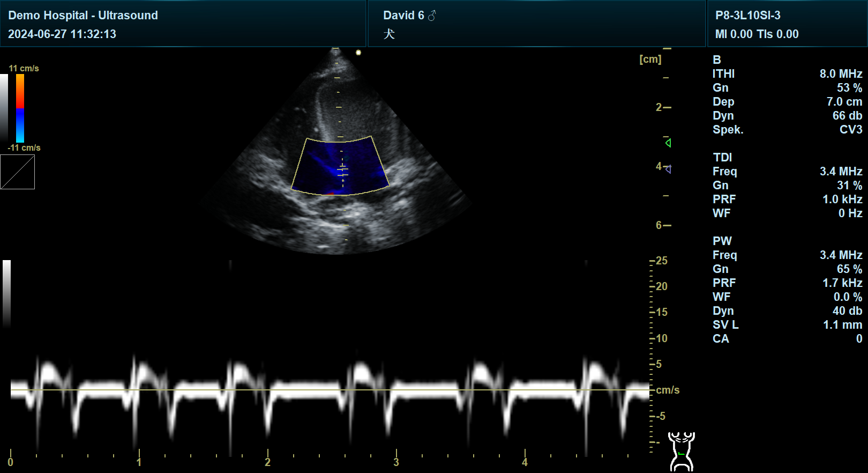Select the PW mode parameters header

coord(722,241)
